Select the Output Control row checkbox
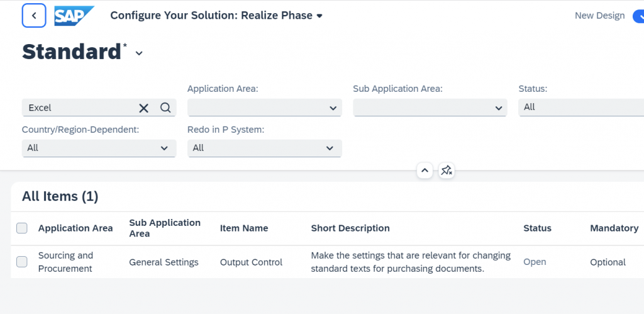The image size is (644, 314). 22,262
